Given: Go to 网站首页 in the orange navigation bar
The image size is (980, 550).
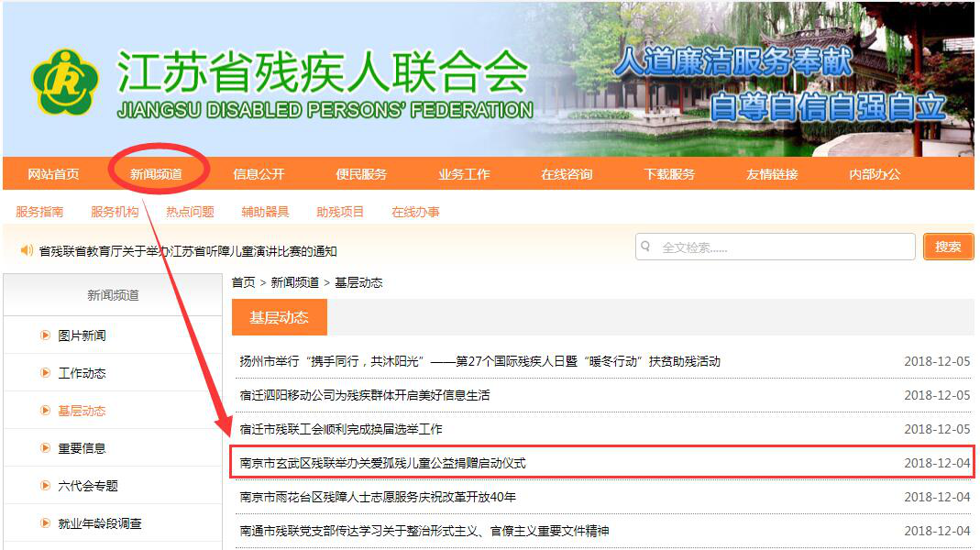Looking at the screenshot, I should click(x=53, y=174).
